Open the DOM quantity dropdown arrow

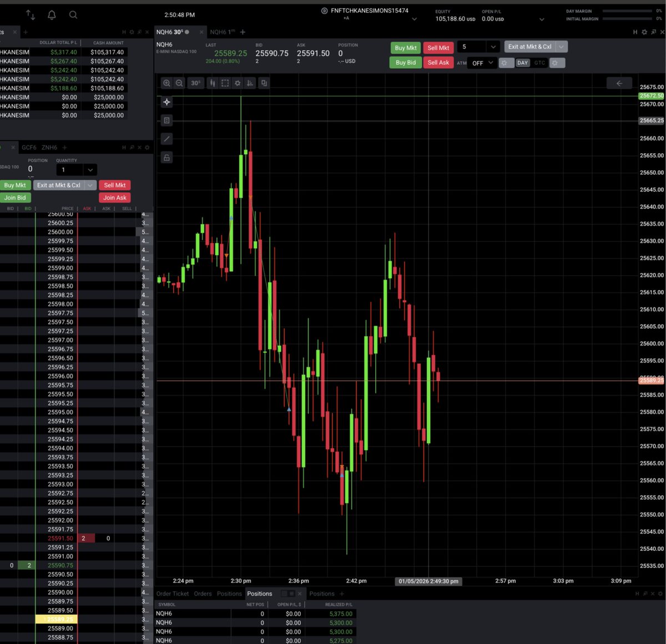coord(90,170)
